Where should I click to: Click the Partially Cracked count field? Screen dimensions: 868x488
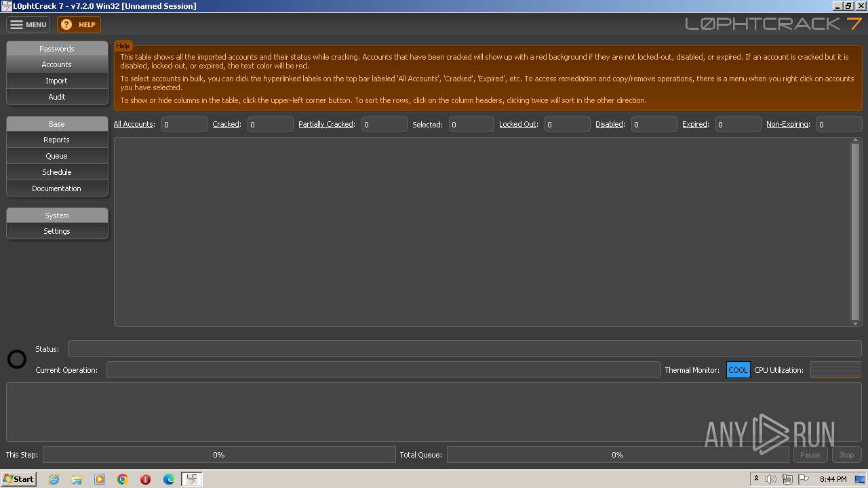(384, 124)
